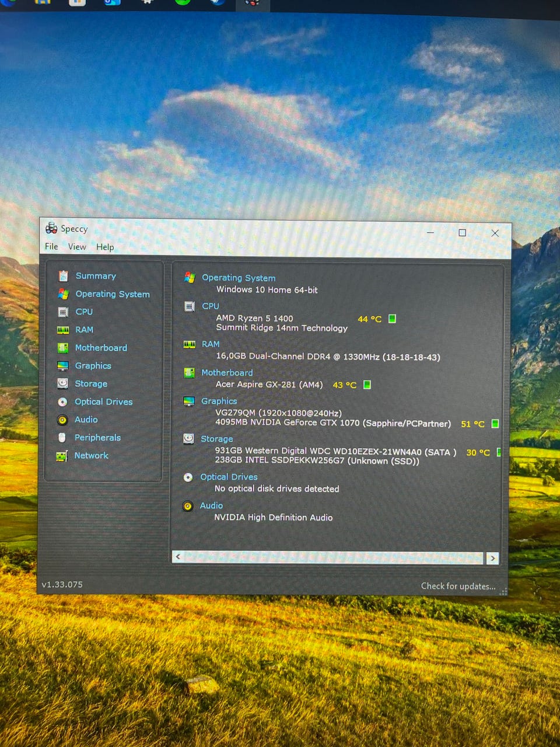Open Network in the sidebar
Image resolution: width=560 pixels, height=747 pixels.
[x=91, y=456]
